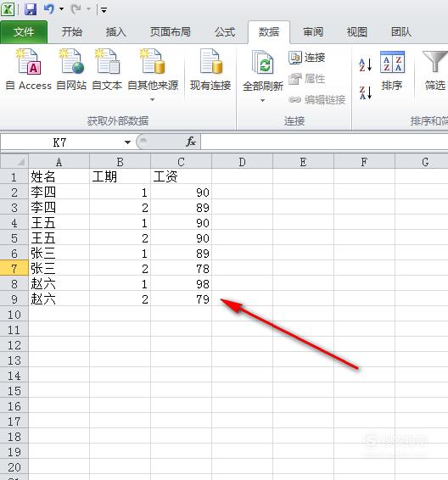The width and height of the screenshot is (448, 480).
Task: Select column F header
Action: [364, 162]
